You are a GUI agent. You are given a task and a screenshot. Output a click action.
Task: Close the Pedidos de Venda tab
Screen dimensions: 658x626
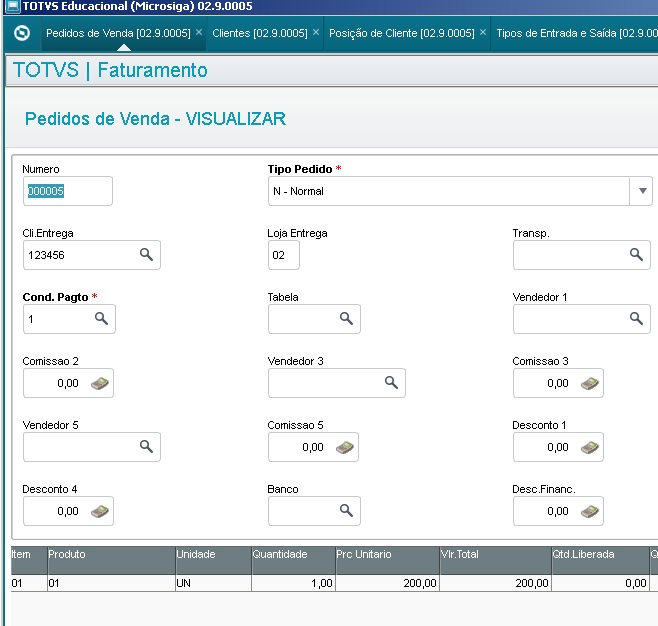click(199, 32)
